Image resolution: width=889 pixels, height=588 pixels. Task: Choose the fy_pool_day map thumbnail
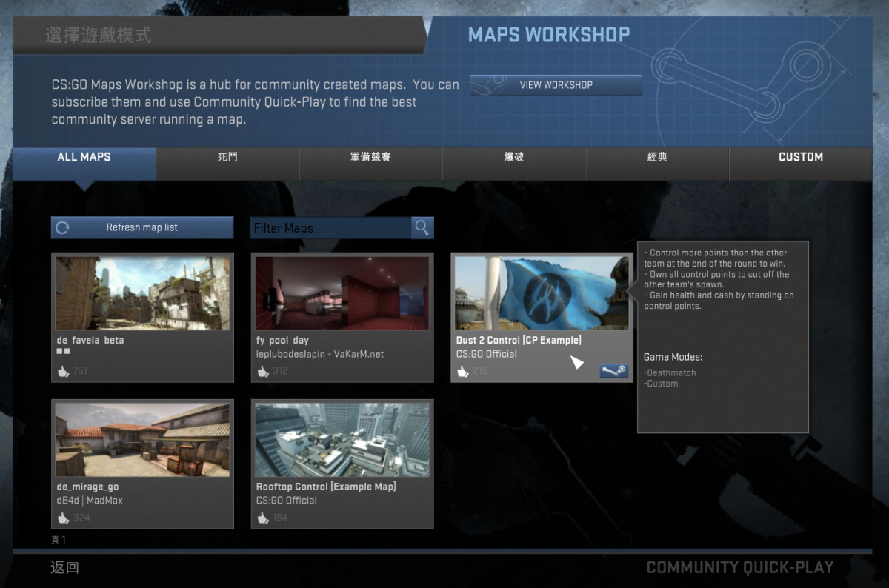(x=342, y=293)
